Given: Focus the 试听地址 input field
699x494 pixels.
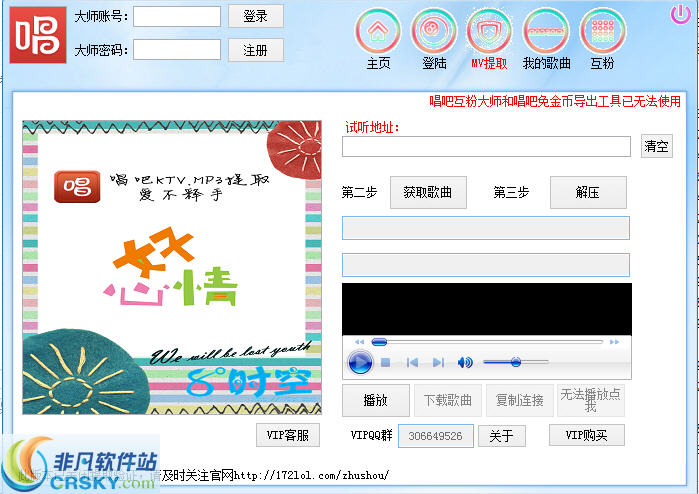Looking at the screenshot, I should pyautogui.click(x=486, y=147).
